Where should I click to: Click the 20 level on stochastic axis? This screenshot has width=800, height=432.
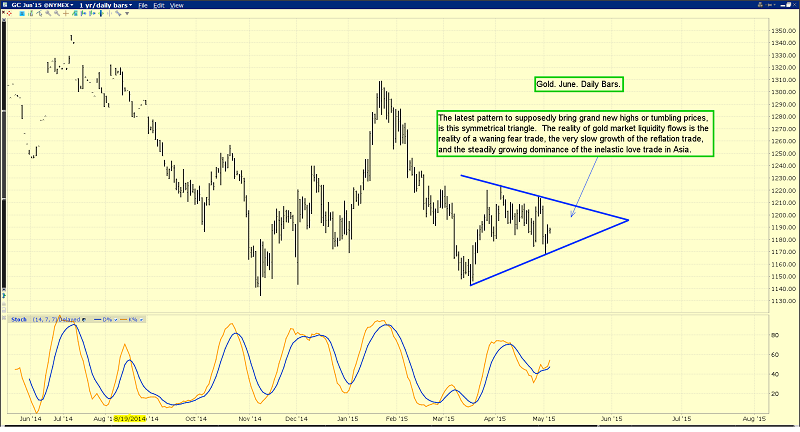click(774, 394)
